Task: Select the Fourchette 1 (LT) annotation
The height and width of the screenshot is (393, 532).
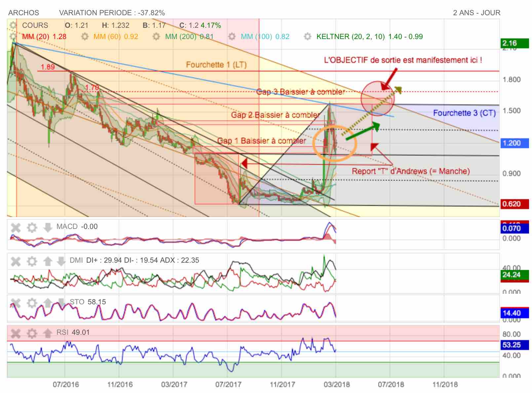Action: point(216,65)
